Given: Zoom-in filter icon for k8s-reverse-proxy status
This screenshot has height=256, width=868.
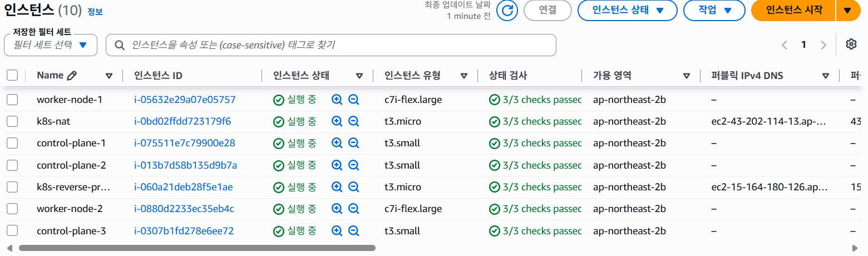Looking at the screenshot, I should click(337, 187).
